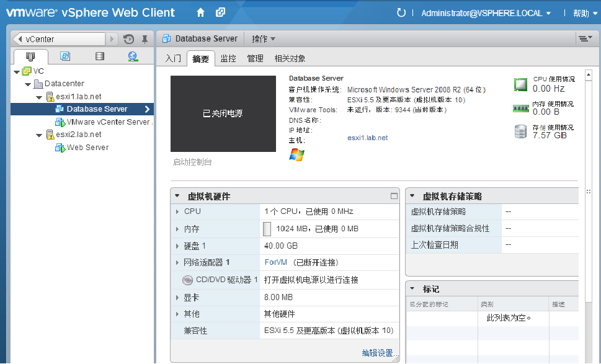This screenshot has width=601, height=364.
Task: Click the CD/DVD drive icon
Action: point(187,280)
